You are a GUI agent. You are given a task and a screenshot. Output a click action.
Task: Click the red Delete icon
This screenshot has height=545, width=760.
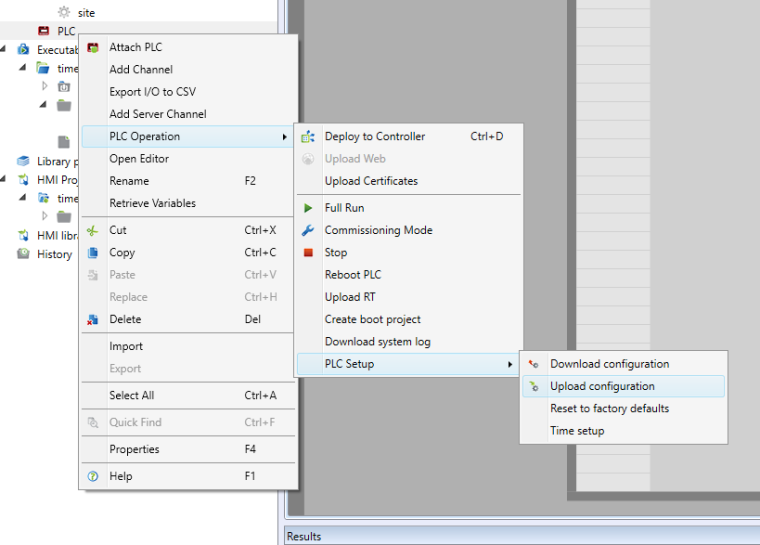pyautogui.click(x=93, y=320)
